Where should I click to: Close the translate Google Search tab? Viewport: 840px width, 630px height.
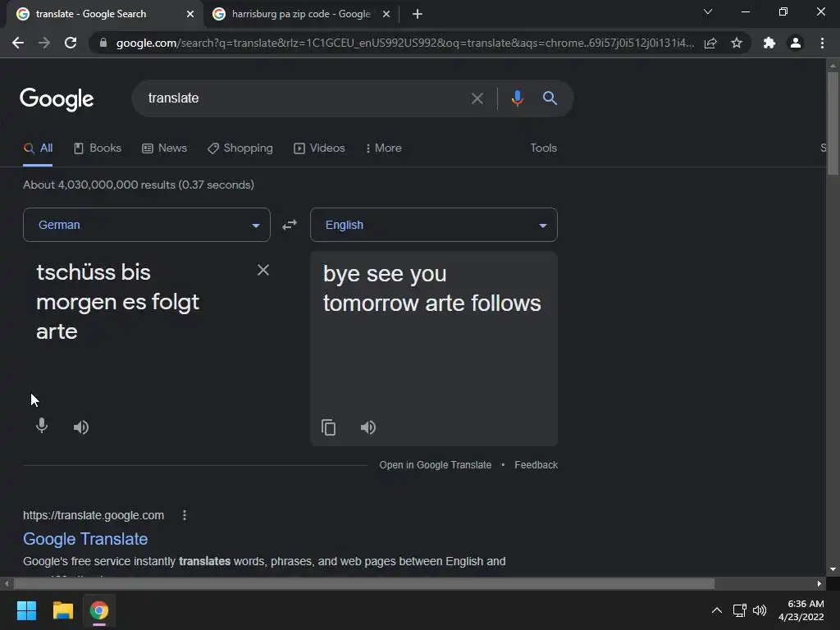point(190,14)
